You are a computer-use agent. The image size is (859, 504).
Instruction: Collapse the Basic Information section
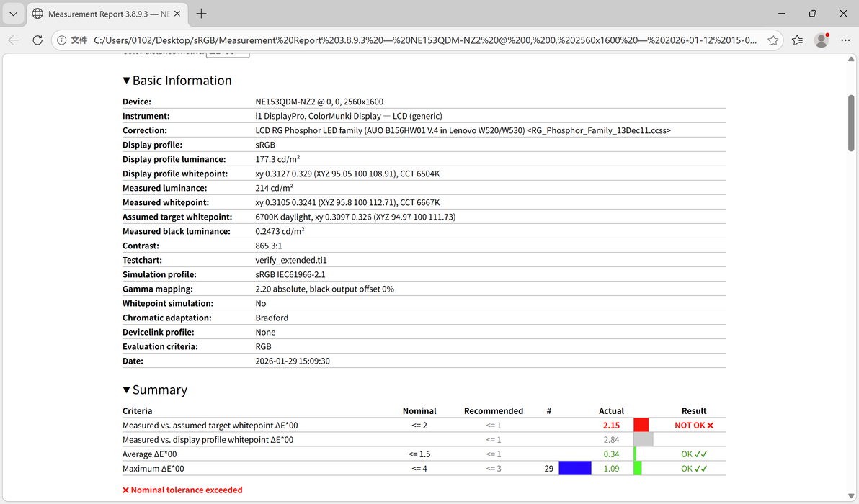tap(127, 81)
